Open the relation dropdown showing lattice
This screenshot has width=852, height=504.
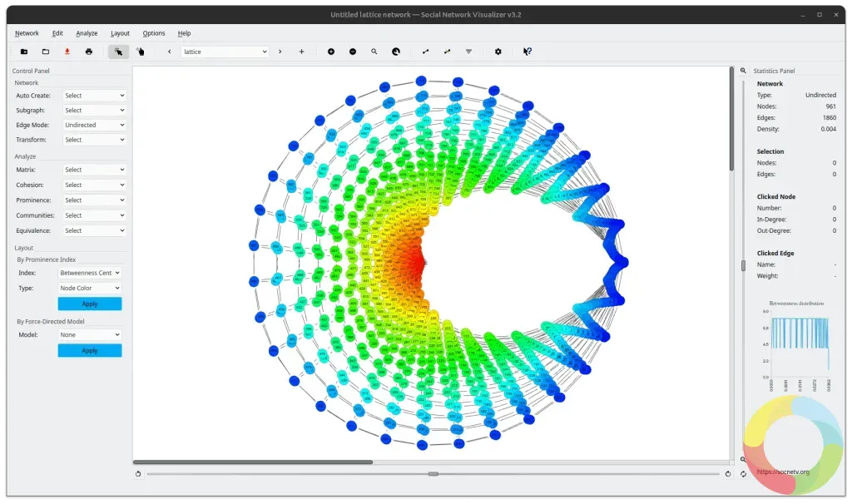(x=225, y=52)
